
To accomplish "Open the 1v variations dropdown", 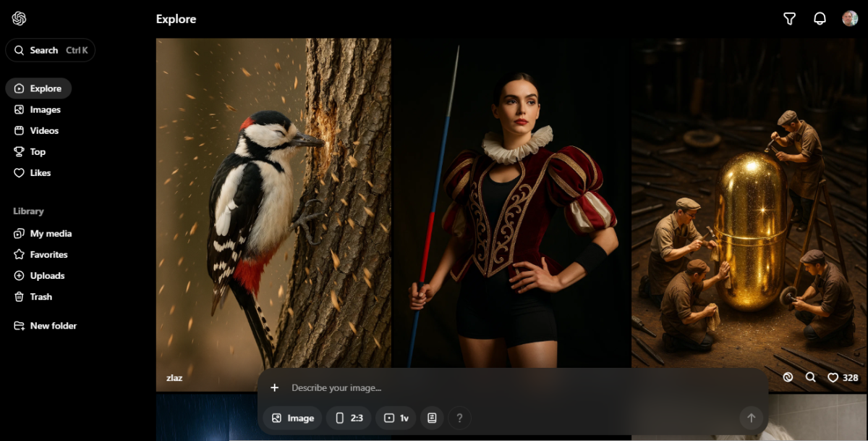I will (x=396, y=418).
